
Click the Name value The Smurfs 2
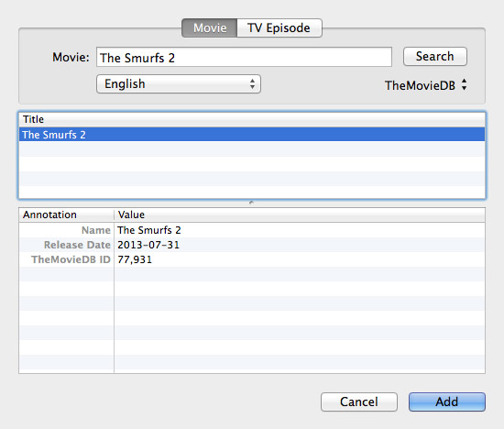click(x=149, y=230)
